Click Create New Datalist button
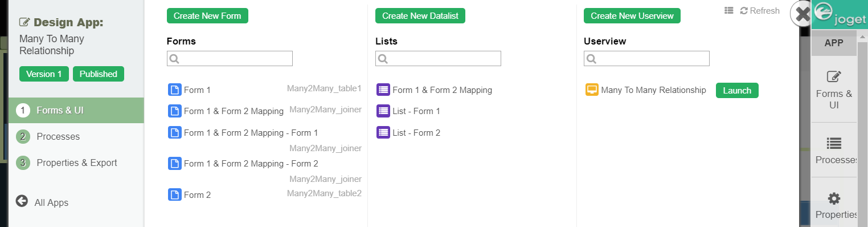Viewport: 868px width, 227px height. coord(420,16)
